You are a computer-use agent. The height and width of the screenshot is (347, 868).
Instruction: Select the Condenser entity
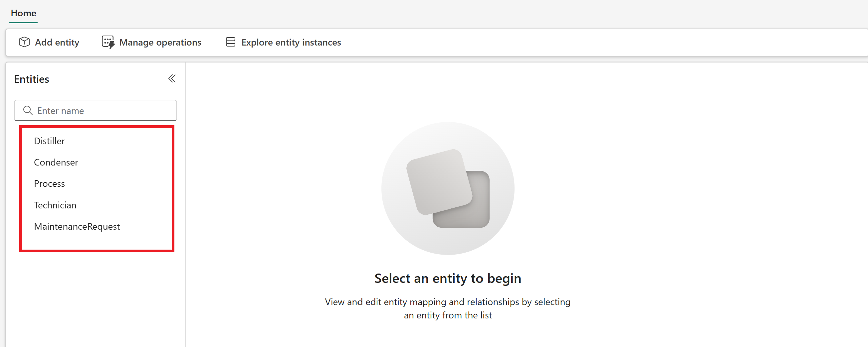coord(56,162)
